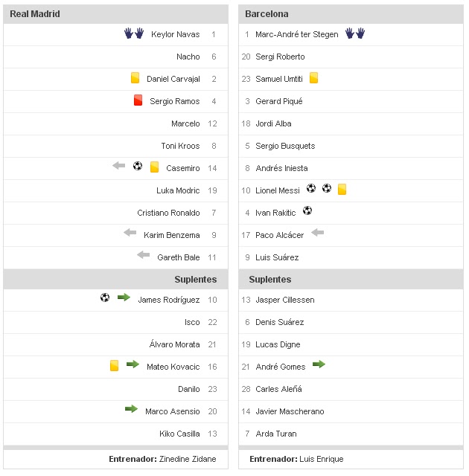
Task: Open the Cristiano Ronaldo player link
Action: 168,213
